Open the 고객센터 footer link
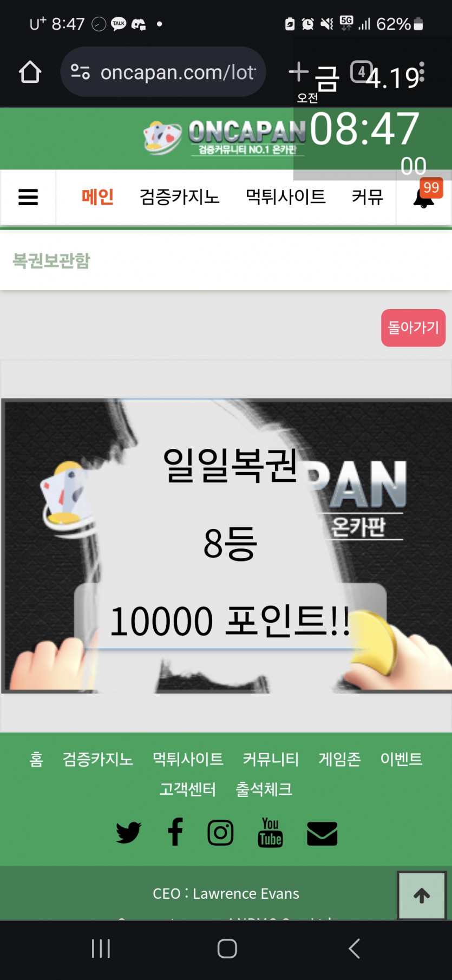 tap(188, 789)
